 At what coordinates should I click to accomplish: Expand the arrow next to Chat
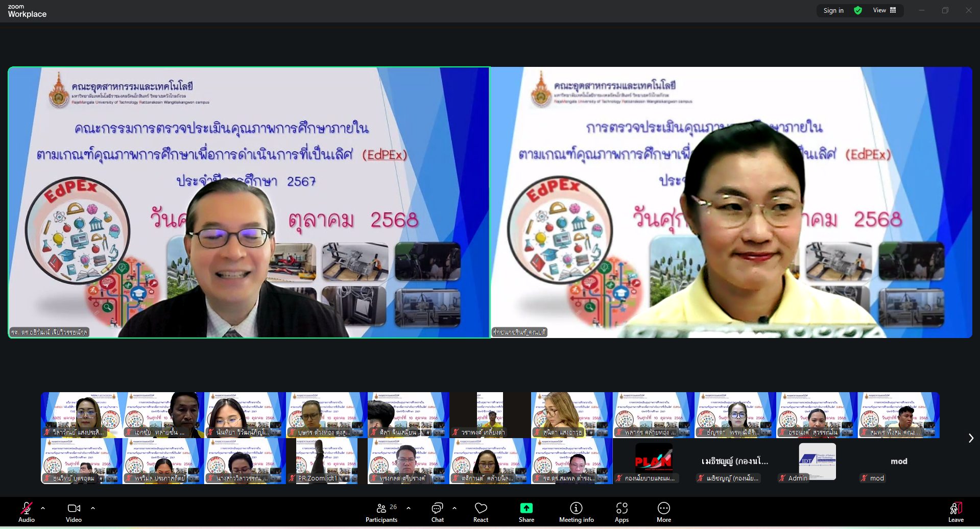(x=455, y=508)
